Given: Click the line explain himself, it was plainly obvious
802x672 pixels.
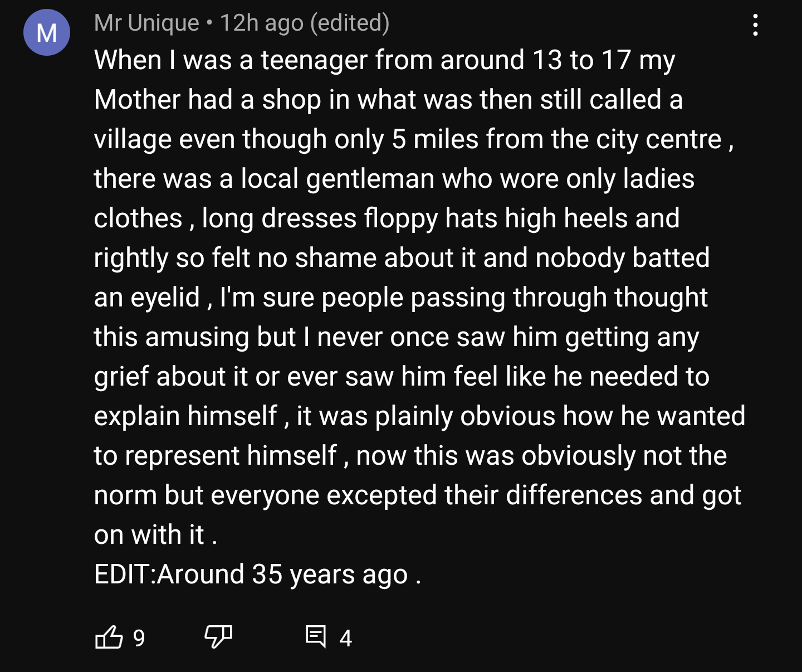Looking at the screenshot, I should 420,416.
